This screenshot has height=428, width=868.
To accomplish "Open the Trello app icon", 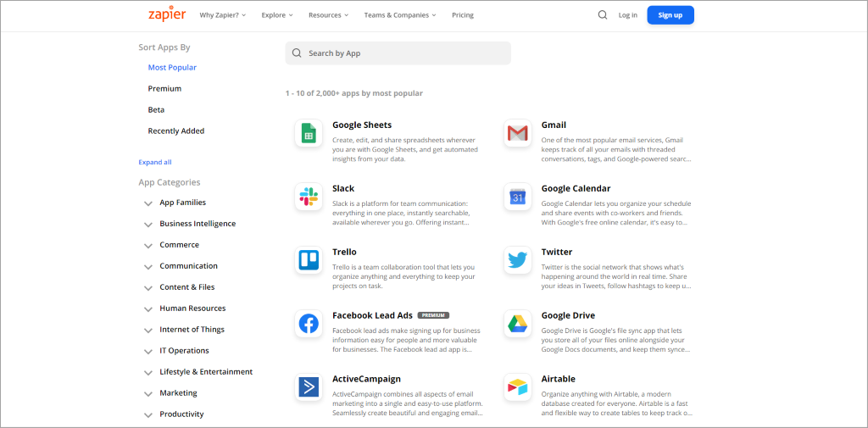I will point(309,260).
